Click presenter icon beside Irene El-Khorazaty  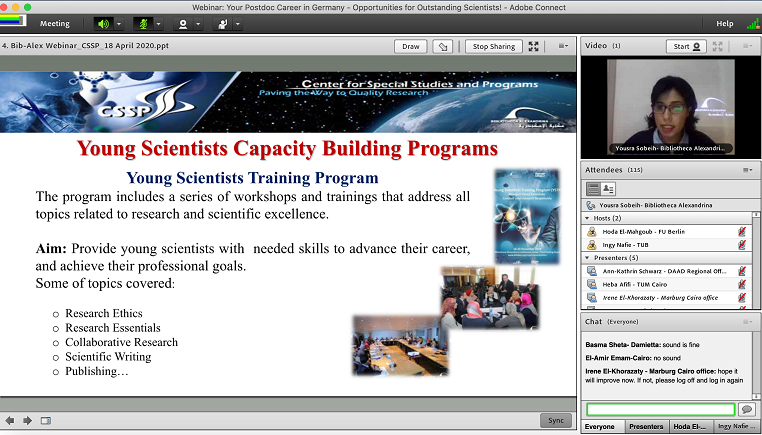pyautogui.click(x=591, y=297)
